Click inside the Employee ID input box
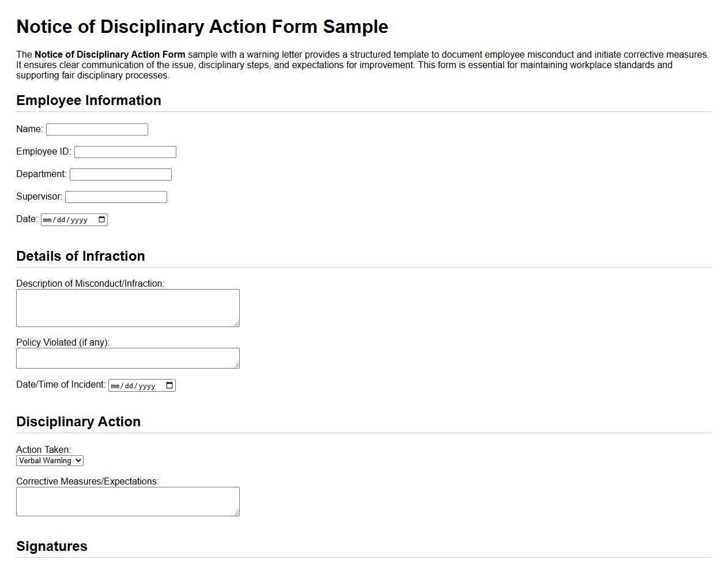The height and width of the screenshot is (563, 728). [125, 151]
